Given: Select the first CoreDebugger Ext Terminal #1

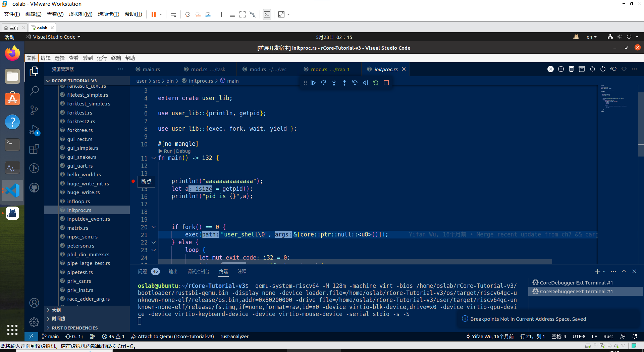Looking at the screenshot, I should coord(576,282).
